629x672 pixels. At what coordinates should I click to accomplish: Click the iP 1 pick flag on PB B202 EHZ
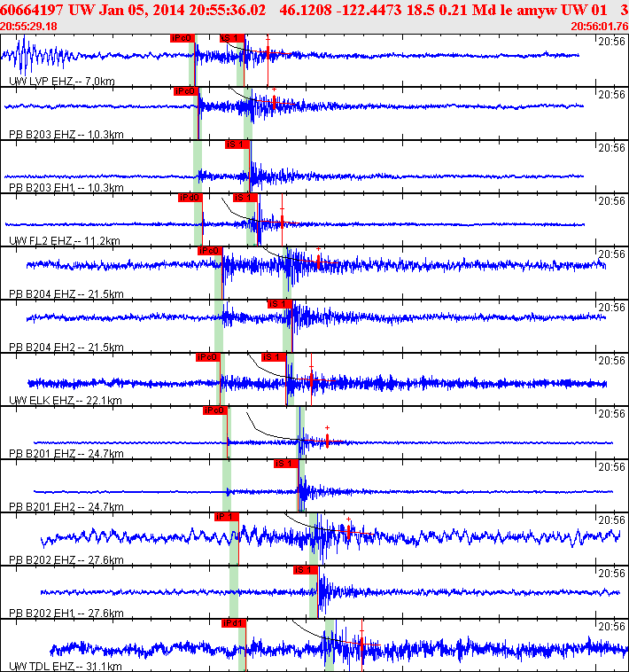pyautogui.click(x=227, y=517)
